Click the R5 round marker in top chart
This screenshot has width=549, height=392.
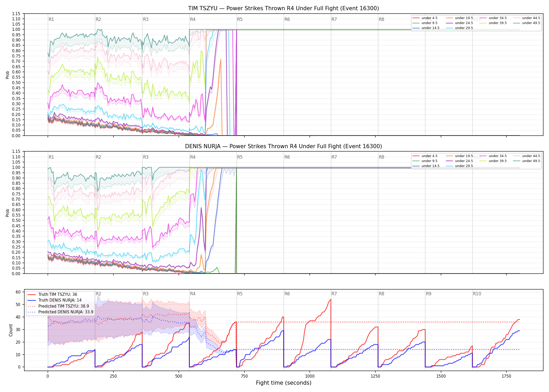point(240,19)
